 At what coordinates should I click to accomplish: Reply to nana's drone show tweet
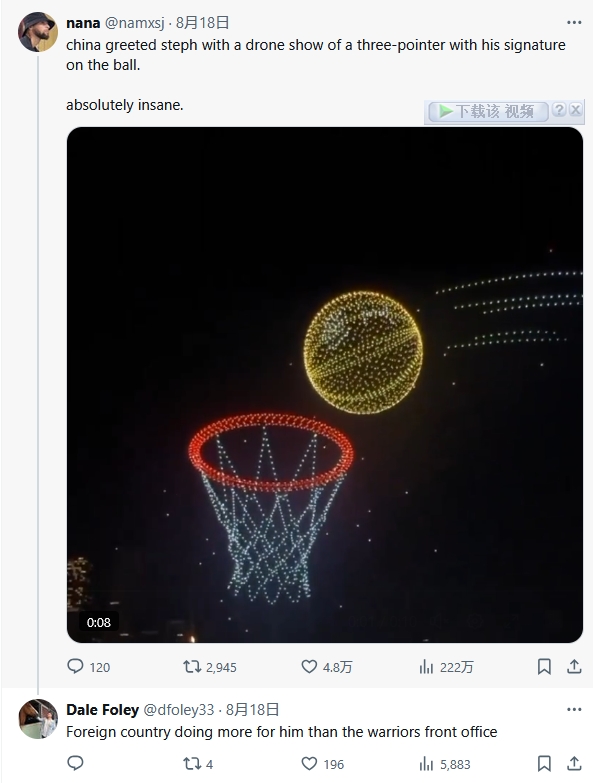tap(75, 667)
